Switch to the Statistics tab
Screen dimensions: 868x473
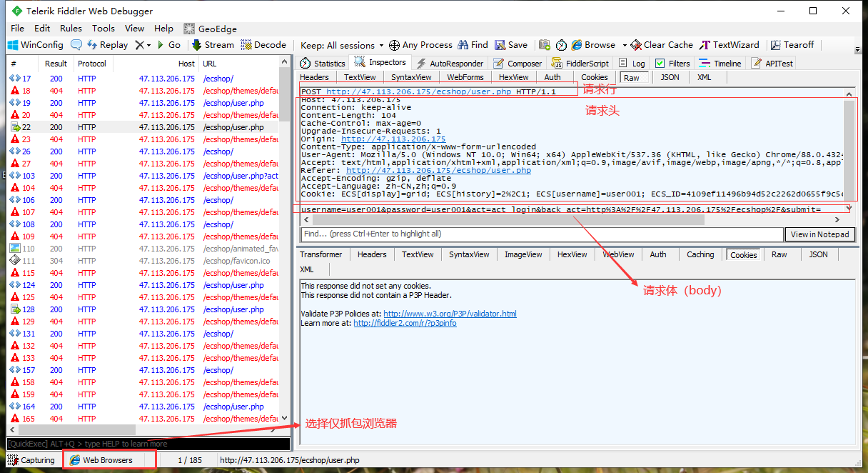pyautogui.click(x=323, y=64)
